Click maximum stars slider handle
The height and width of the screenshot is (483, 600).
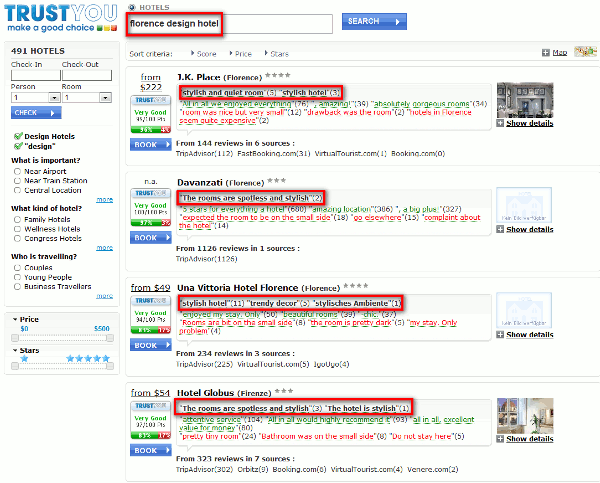(110, 366)
